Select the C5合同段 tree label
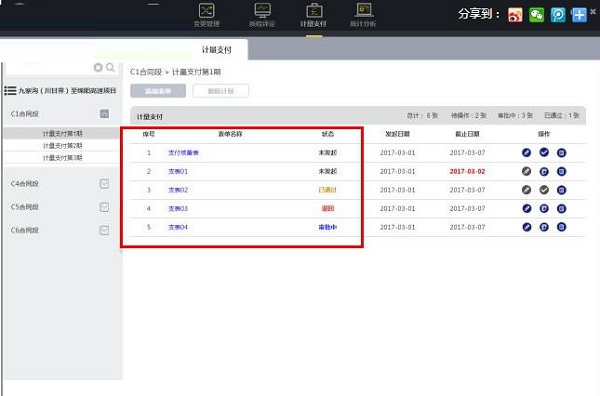This screenshot has width=600, height=396. point(25,207)
